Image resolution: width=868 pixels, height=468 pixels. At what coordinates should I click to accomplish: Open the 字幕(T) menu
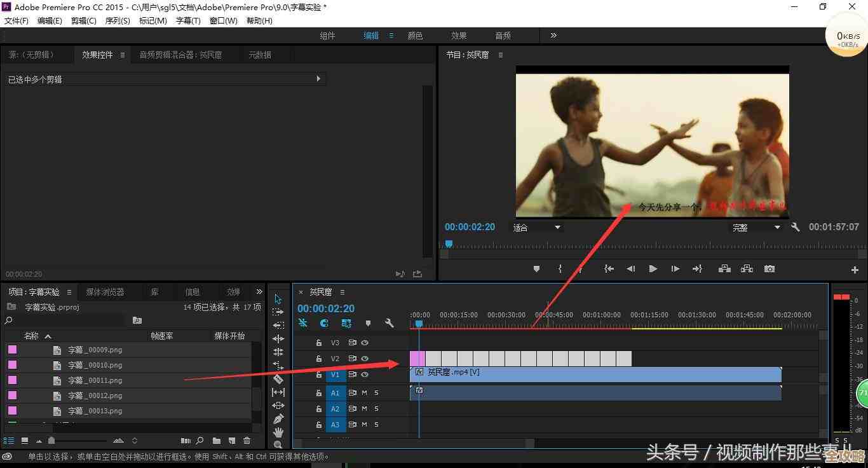188,20
